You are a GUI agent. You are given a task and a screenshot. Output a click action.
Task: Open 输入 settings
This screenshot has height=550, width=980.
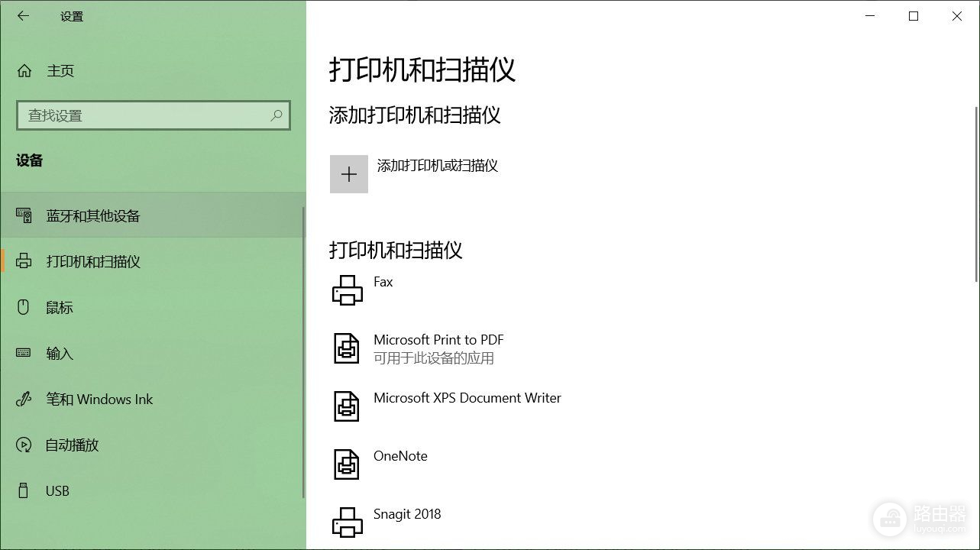(x=153, y=353)
